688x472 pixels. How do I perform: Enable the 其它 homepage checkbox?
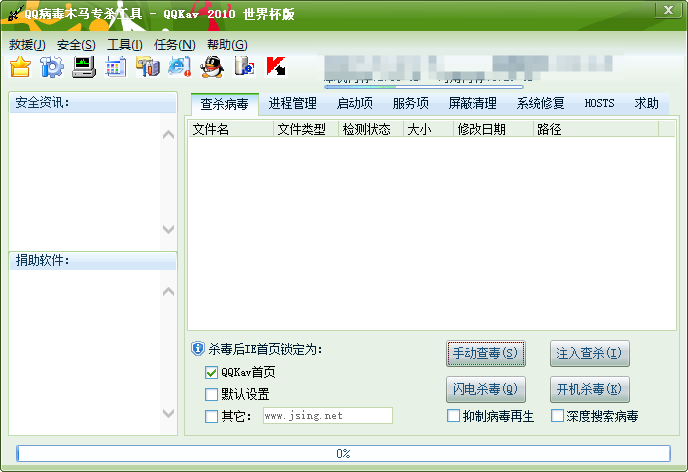(211, 416)
